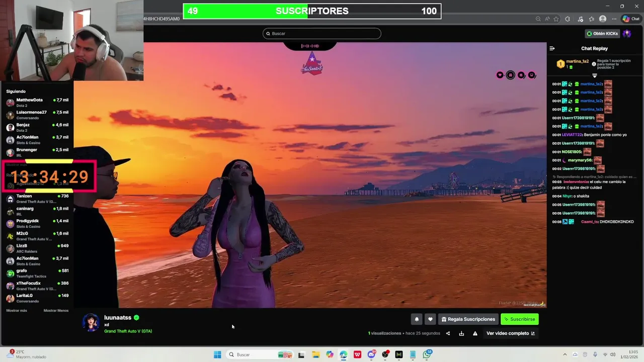Open the user profile avatar next to Obtén KICKs
This screenshot has height=362, width=644.
coord(627,34)
